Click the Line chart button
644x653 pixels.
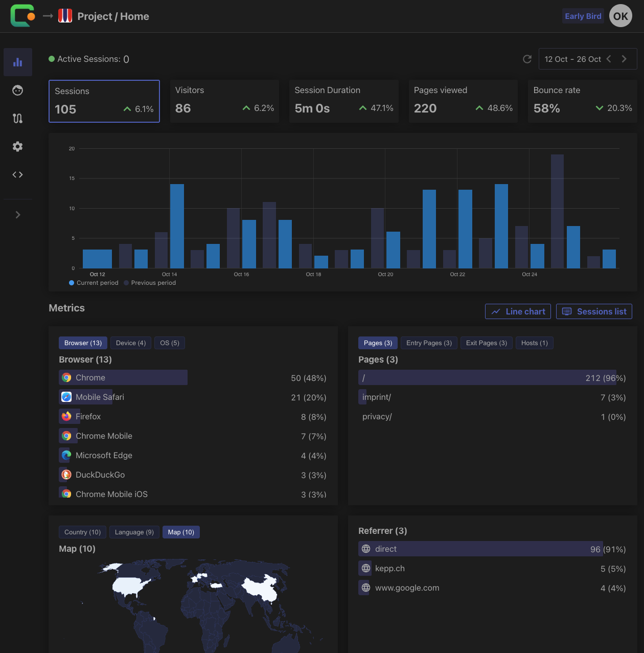pos(518,311)
